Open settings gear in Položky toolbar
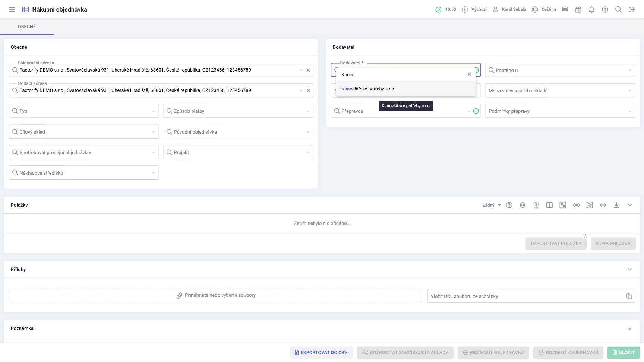The image size is (644, 362). [523, 205]
